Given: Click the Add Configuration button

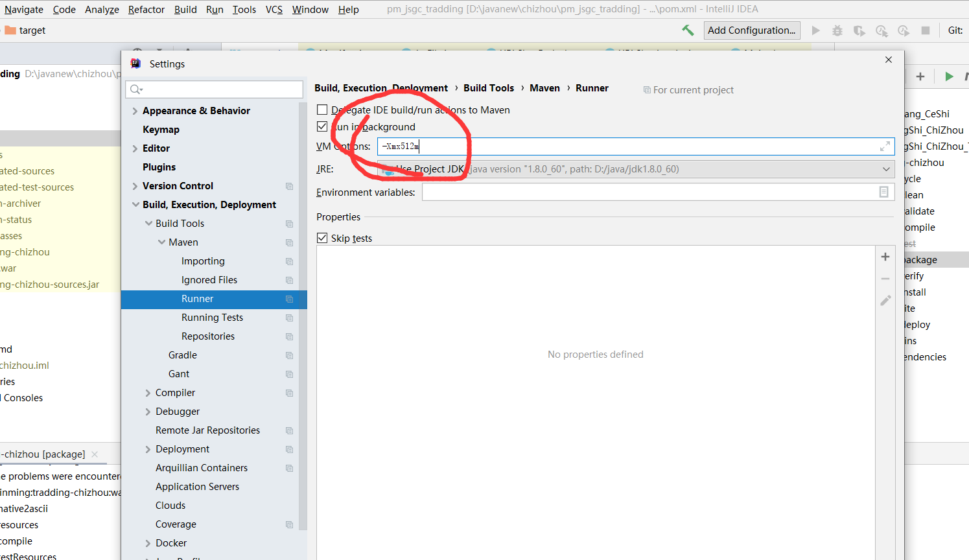Looking at the screenshot, I should (x=752, y=30).
